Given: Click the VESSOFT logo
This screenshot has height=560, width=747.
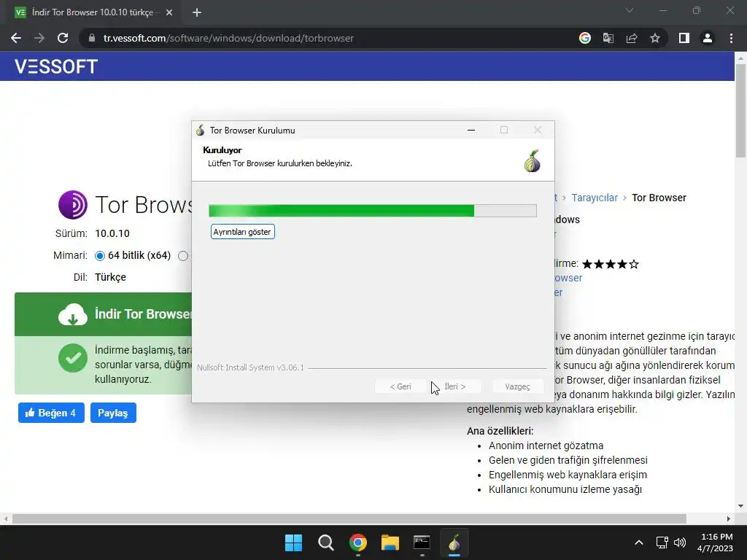Looking at the screenshot, I should tap(56, 66).
